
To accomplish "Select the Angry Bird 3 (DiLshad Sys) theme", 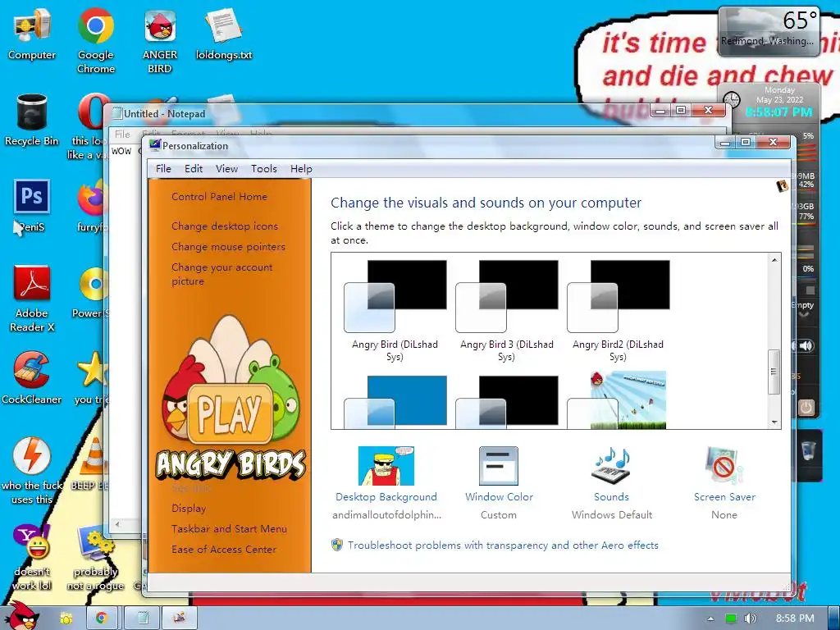I will click(x=506, y=311).
